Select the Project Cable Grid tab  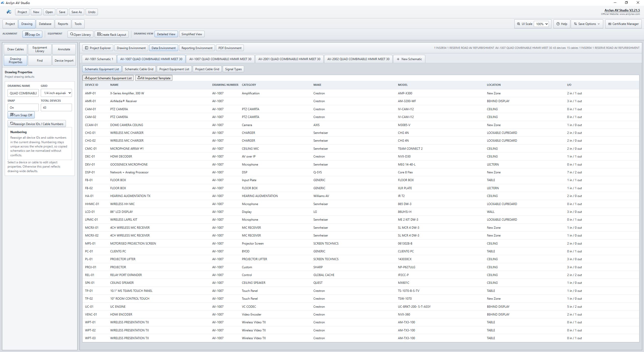click(207, 69)
